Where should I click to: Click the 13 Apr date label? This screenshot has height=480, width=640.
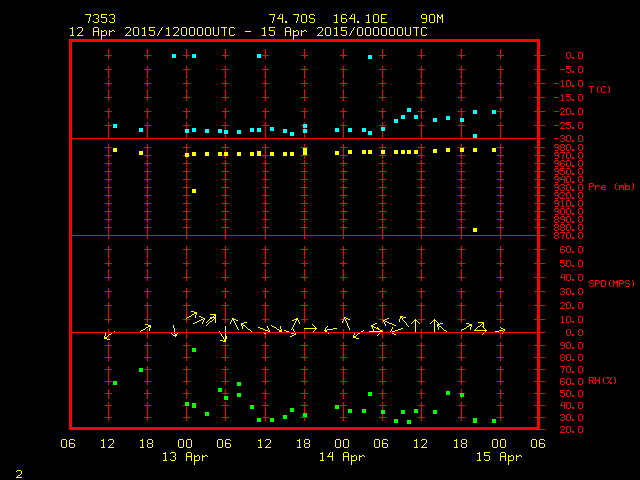coord(184,457)
